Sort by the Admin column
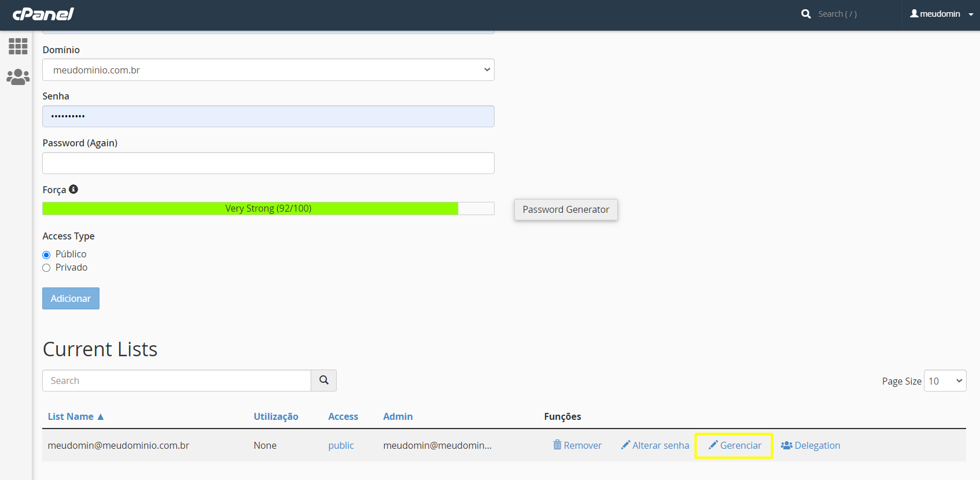Screen dimensions: 980x480 point(398,416)
